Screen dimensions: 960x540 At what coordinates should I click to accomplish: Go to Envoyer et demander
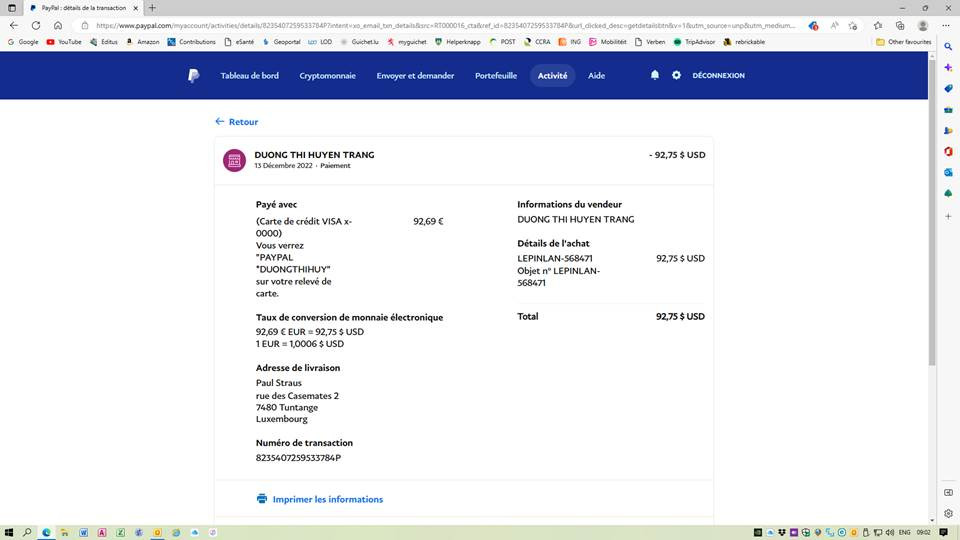415,76
